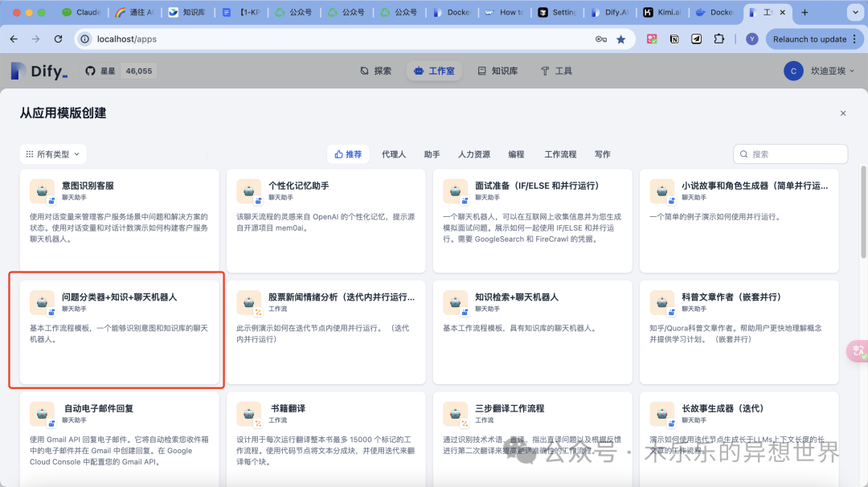Show the 工作流程 workflow templates
The height and width of the screenshot is (487, 868).
click(x=560, y=154)
